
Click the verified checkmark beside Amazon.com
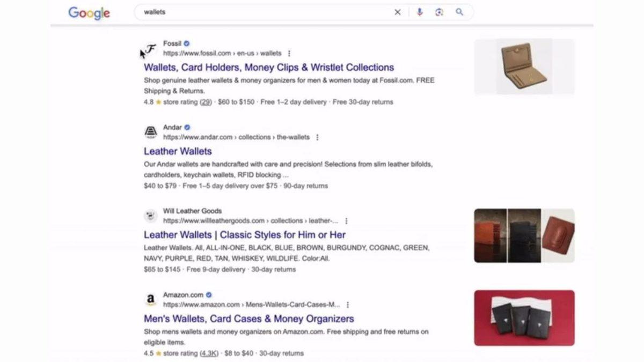coord(208,294)
